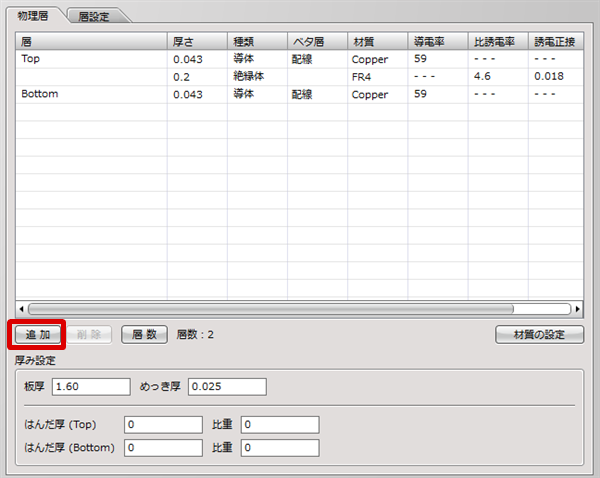The width and height of the screenshot is (600, 478).
Task: Click the 追加 (Add) button
Action: click(x=38, y=334)
